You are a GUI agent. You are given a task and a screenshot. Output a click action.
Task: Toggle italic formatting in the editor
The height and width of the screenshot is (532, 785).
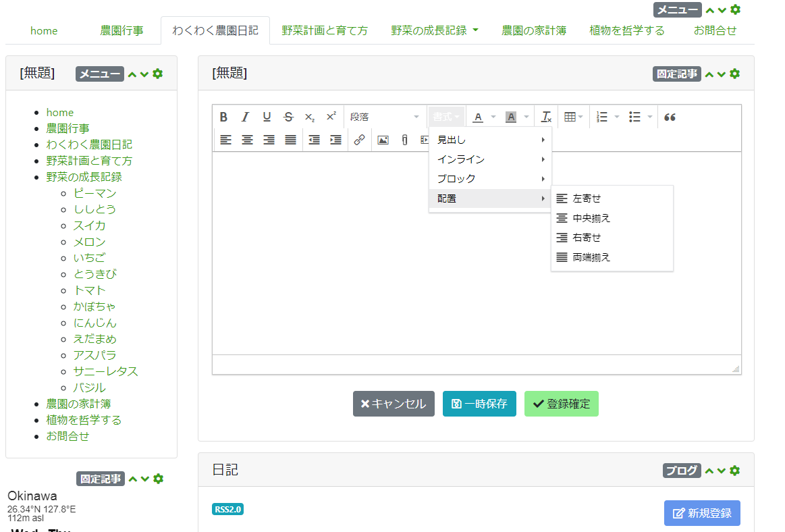coord(245,117)
